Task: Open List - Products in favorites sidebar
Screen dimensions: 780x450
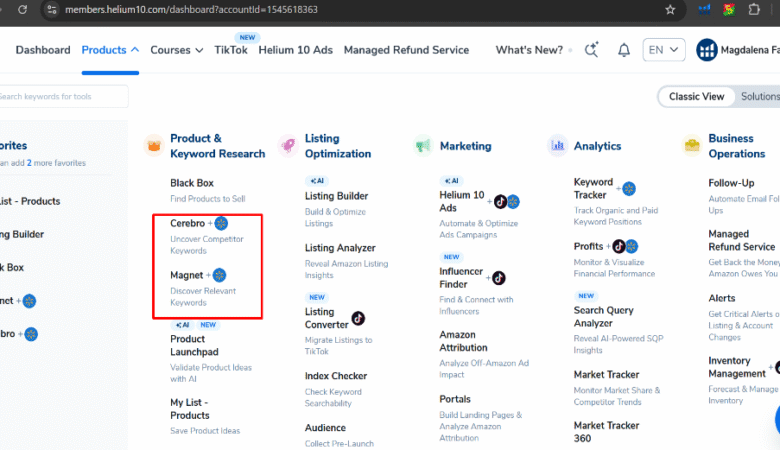Action: point(30,201)
